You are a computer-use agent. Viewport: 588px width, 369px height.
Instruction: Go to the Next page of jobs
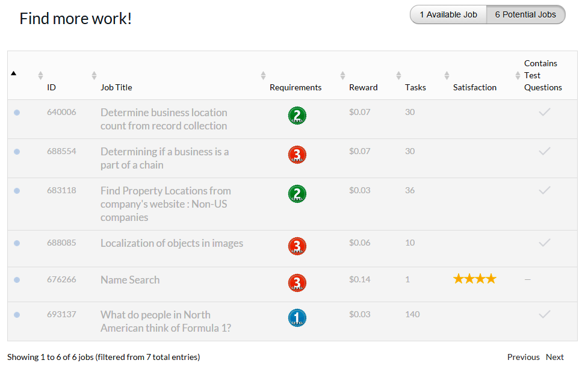pos(554,357)
